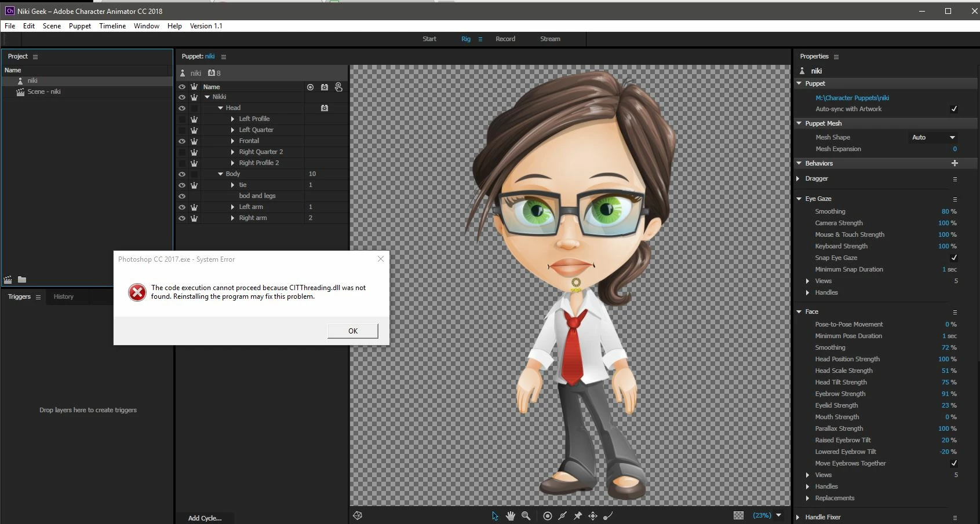Hide the Body layer group
Screen dimensions: 980x524
(x=182, y=174)
